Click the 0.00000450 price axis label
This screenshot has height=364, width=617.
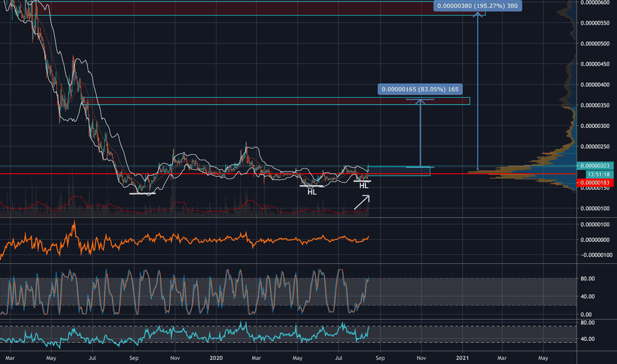point(595,64)
